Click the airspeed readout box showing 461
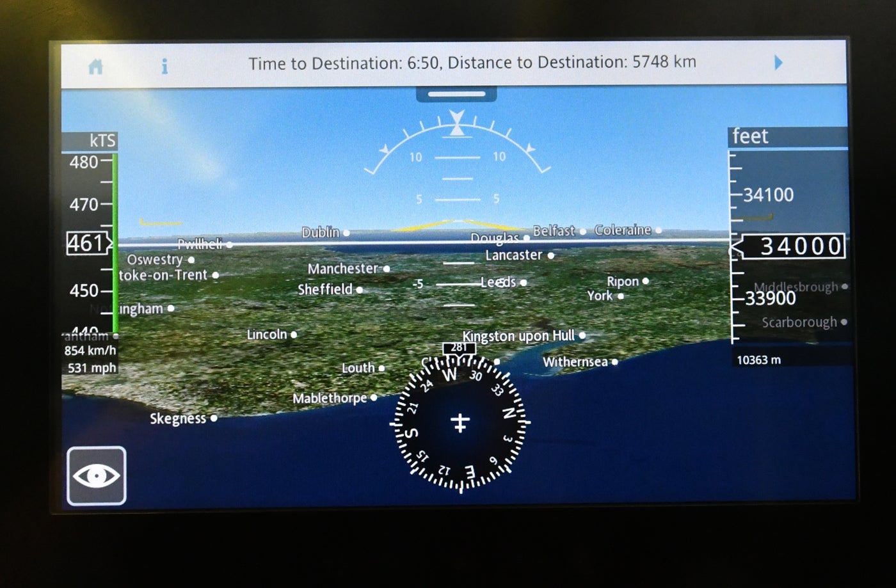The image size is (896, 588). coord(88,244)
